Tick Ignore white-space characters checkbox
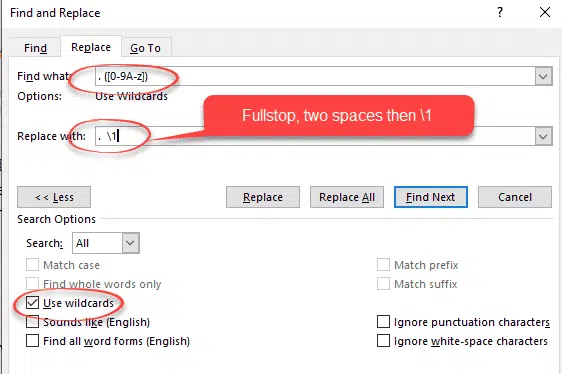Viewport: 562px width, 374px height. (383, 341)
